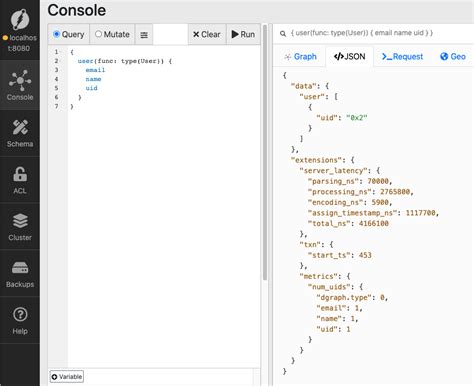Switch to the Request tab

(402, 57)
